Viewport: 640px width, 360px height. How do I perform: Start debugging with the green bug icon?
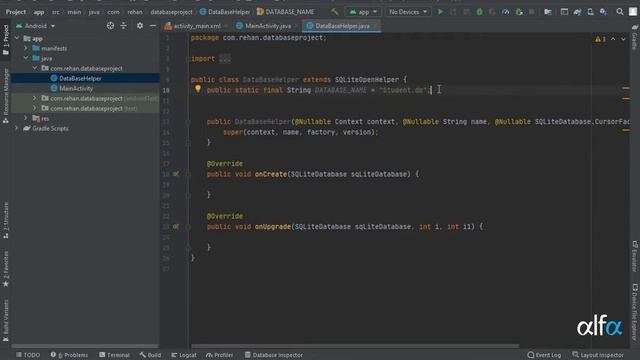pyautogui.click(x=479, y=12)
